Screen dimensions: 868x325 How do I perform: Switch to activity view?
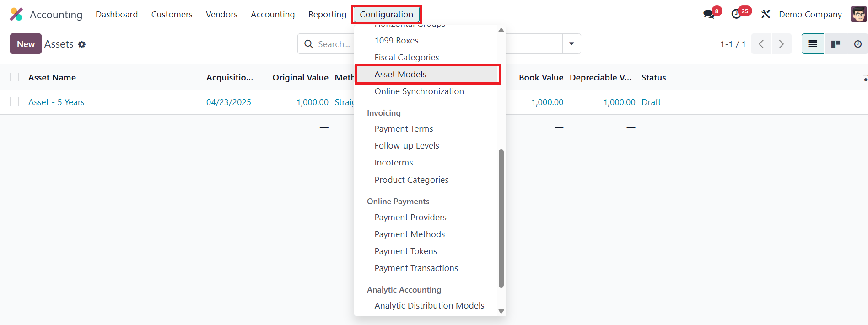(x=857, y=44)
